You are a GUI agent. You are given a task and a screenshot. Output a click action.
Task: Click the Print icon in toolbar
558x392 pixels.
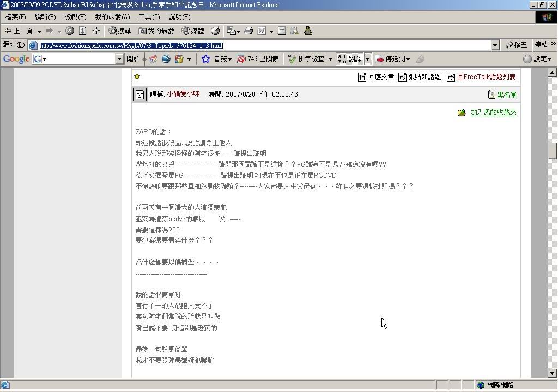click(248, 31)
